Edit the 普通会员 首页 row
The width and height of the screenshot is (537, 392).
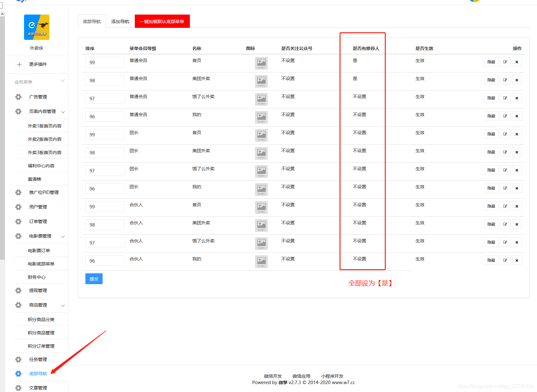click(x=505, y=62)
